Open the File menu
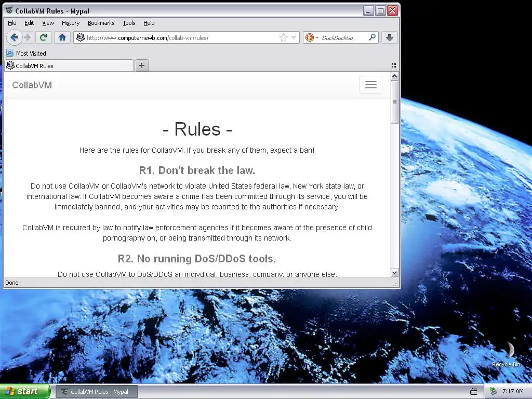This screenshot has height=399, width=532. [x=12, y=23]
